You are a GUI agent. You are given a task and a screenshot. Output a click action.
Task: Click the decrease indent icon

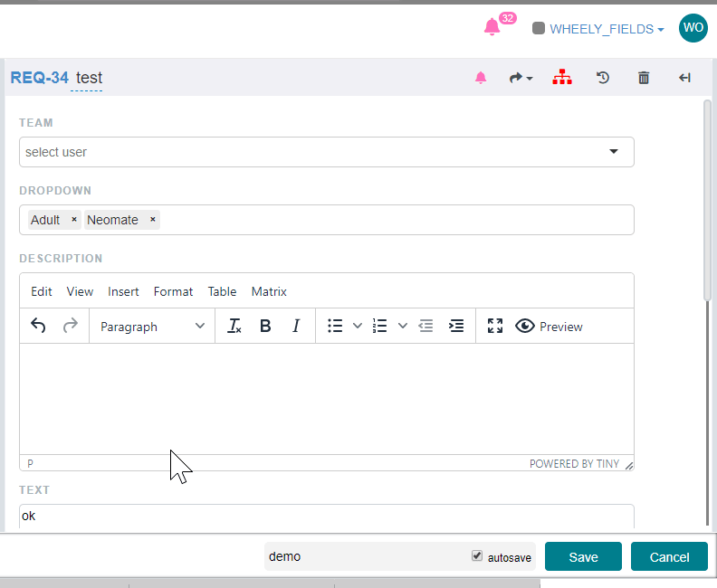pos(425,326)
